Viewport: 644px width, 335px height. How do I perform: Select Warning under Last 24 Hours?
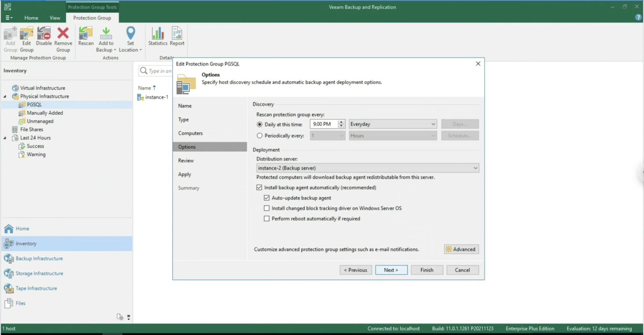click(36, 155)
